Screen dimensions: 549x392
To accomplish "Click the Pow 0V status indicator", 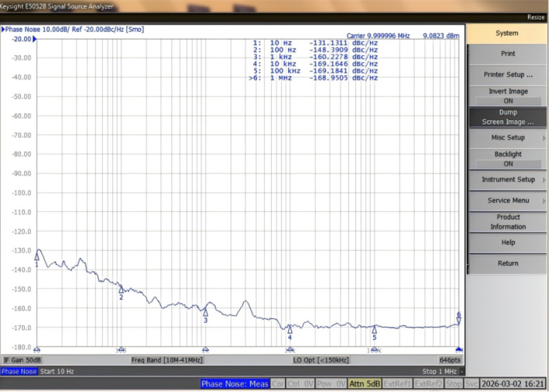I will click(332, 384).
